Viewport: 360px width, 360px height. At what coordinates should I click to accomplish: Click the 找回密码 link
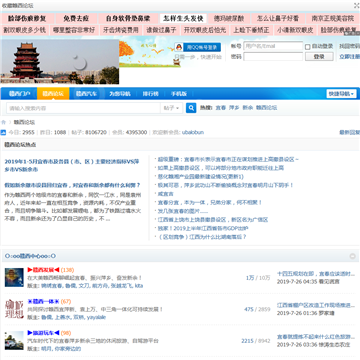[x=349, y=46]
